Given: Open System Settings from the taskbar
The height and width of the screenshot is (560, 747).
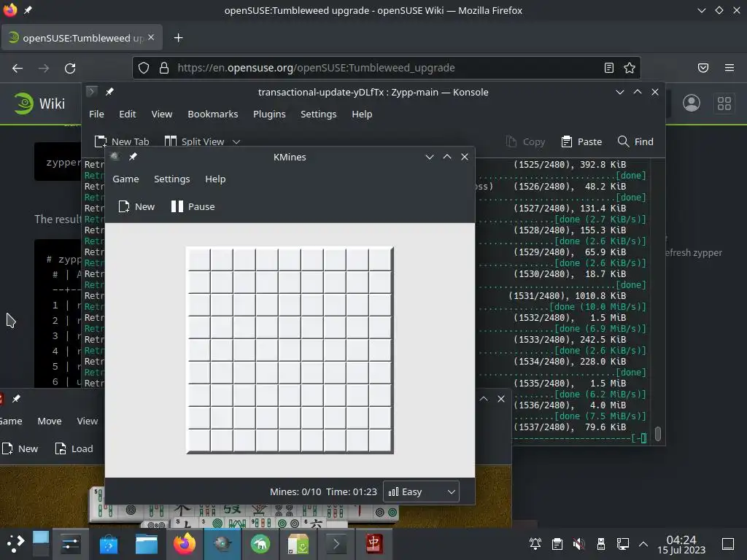Looking at the screenshot, I should (x=71, y=544).
